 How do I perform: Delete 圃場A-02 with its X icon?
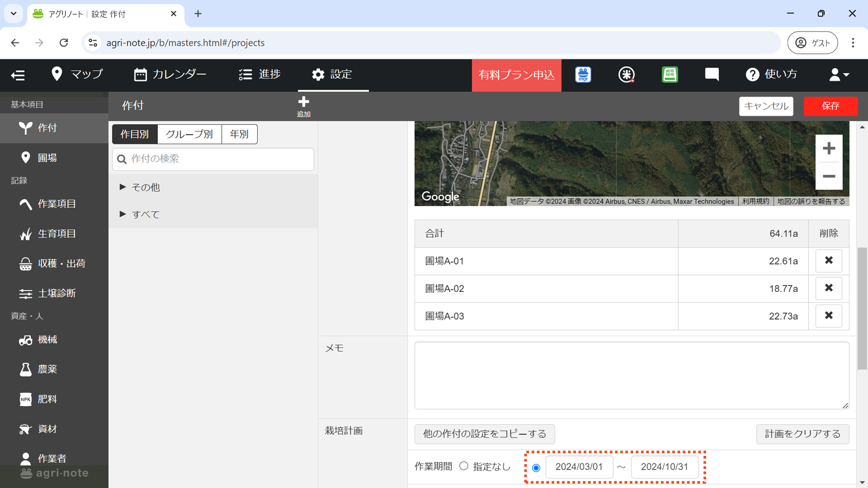(x=829, y=288)
